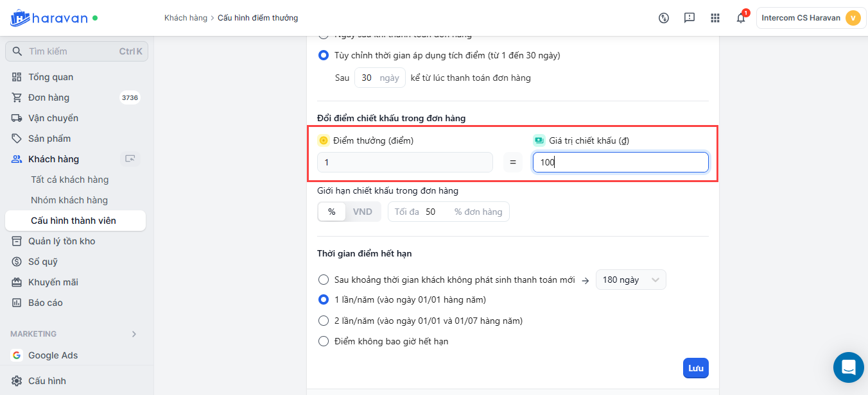Click the notification bell icon
The height and width of the screenshot is (395, 868).
[x=740, y=18]
